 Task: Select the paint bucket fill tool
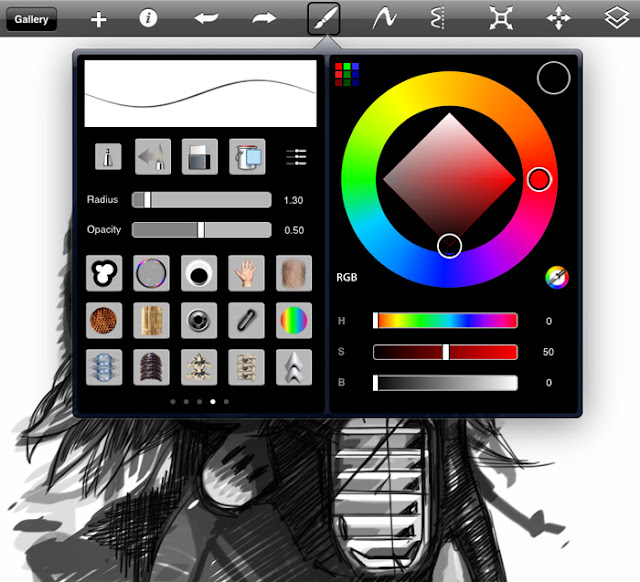pos(247,157)
